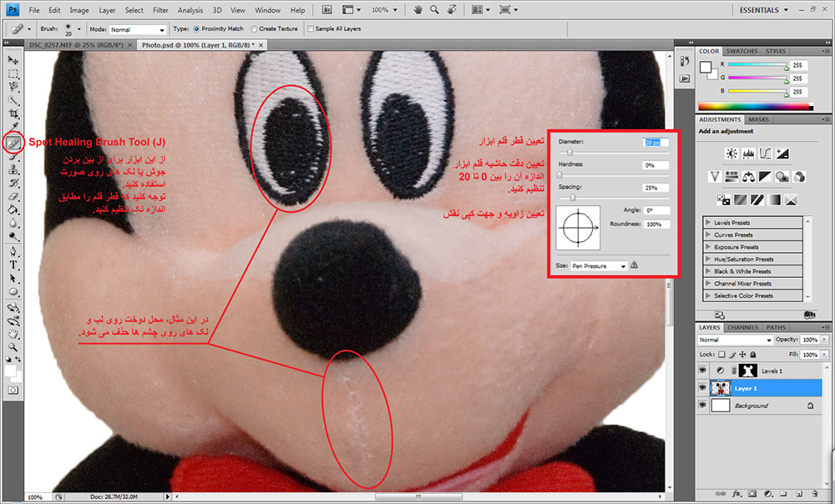
Task: Switch to Masks tab
Action: point(758,119)
